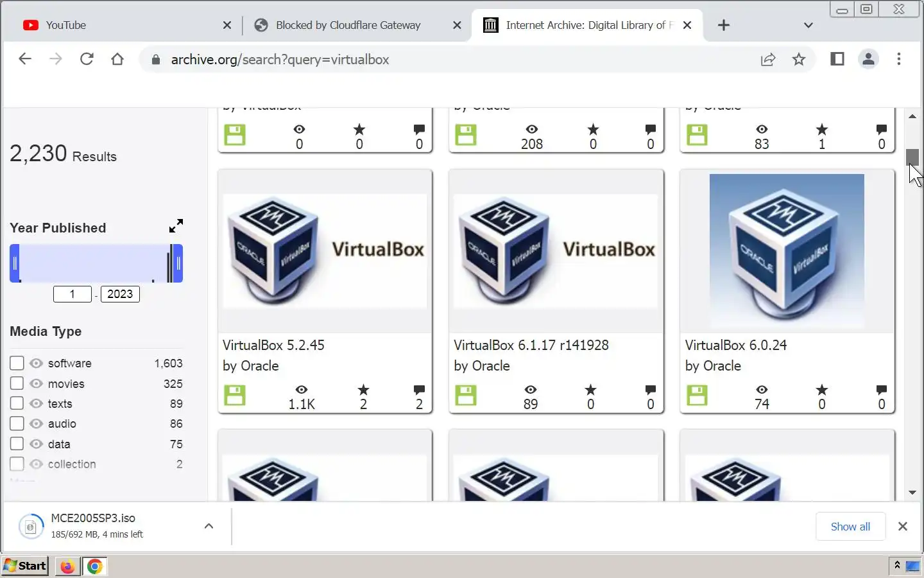This screenshot has width=924, height=578.
Task: Show hidden system tray icons
Action: tap(897, 566)
